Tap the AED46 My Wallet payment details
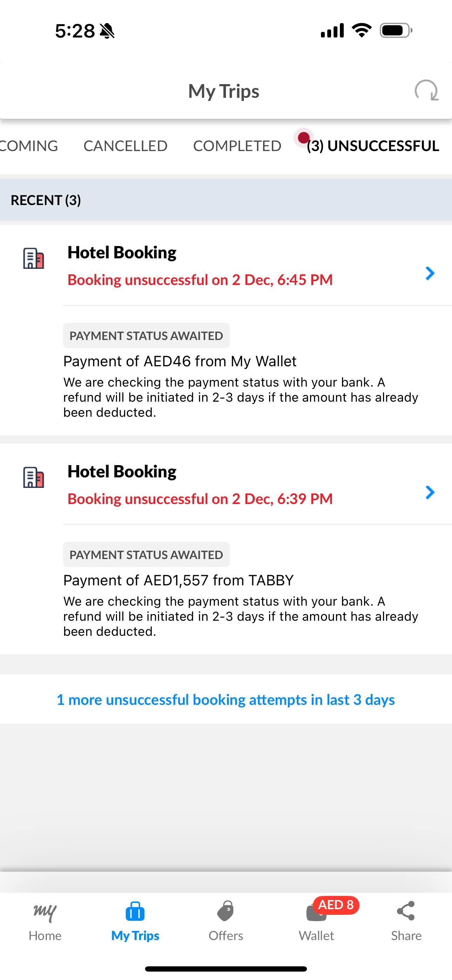This screenshot has height=980, width=452. point(180,361)
